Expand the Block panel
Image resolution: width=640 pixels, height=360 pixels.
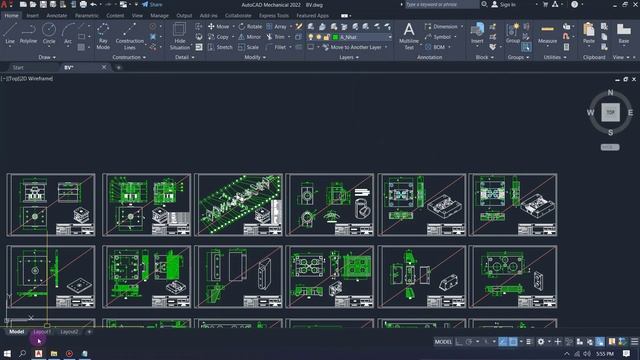485,58
